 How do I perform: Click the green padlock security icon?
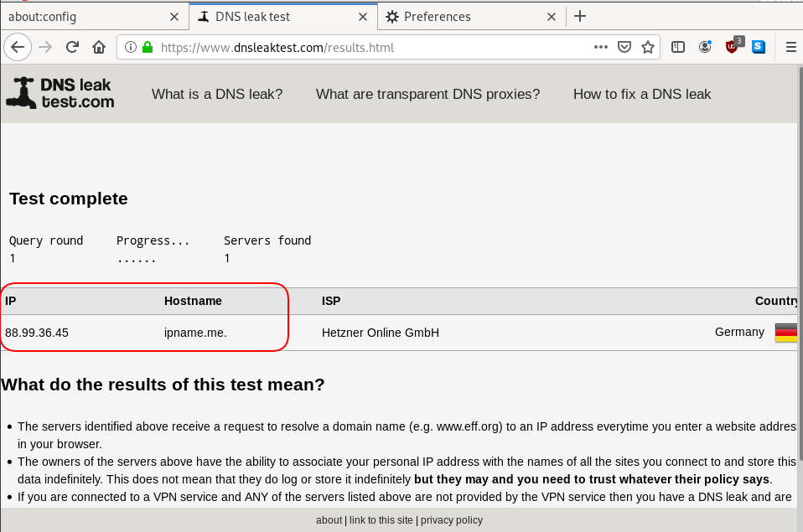[x=147, y=48]
